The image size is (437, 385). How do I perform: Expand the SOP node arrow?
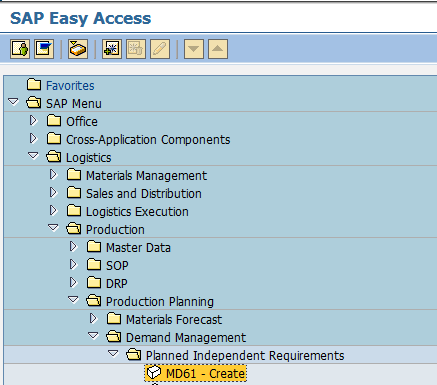(73, 264)
